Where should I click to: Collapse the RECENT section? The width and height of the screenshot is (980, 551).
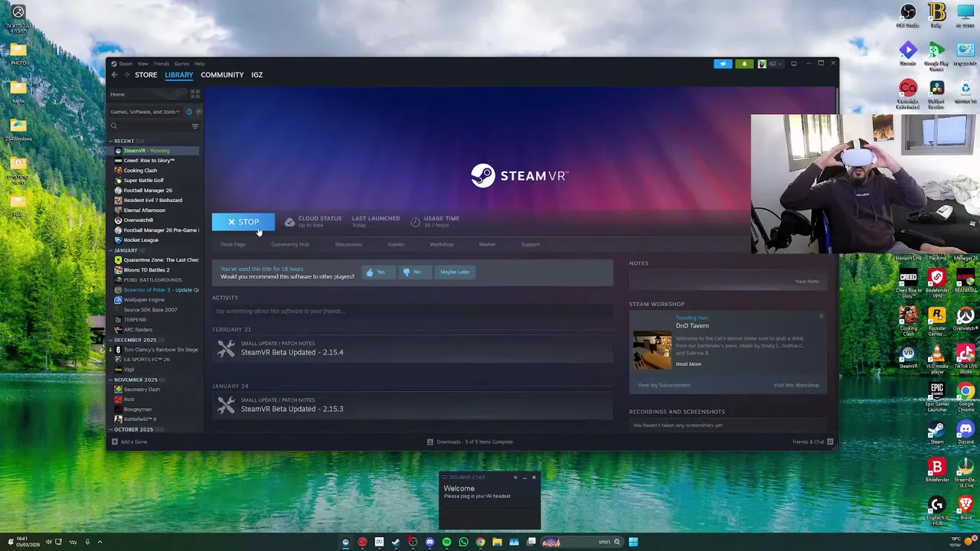tap(110, 141)
